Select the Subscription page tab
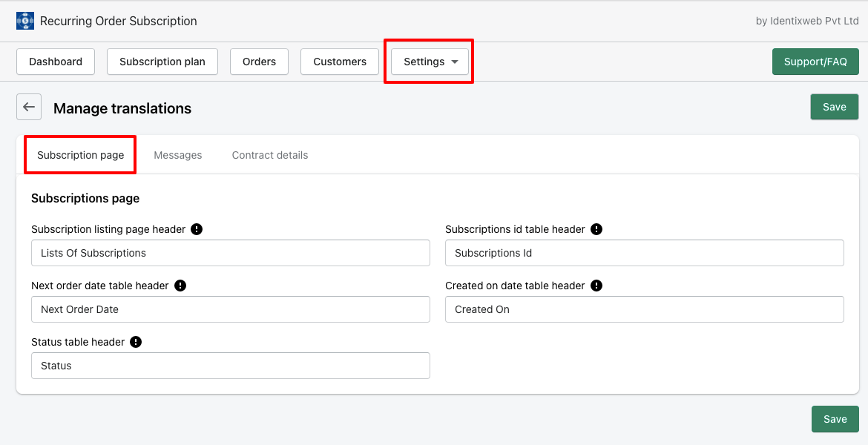868x445 pixels. click(x=81, y=155)
